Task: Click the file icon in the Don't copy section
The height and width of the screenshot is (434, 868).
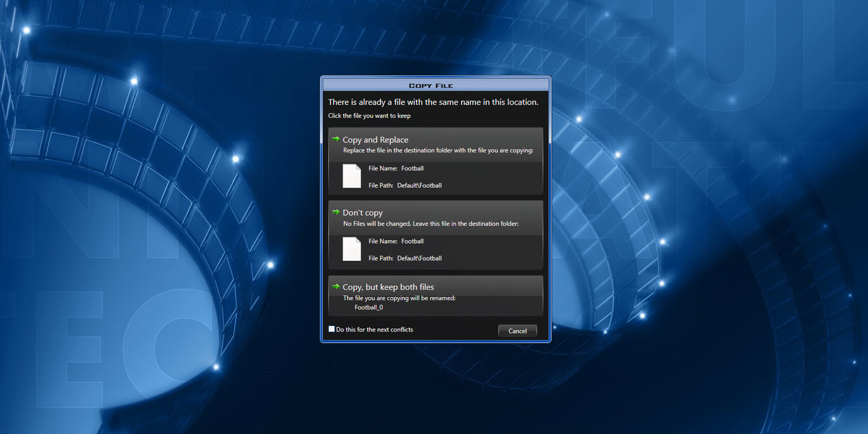Action: [351, 249]
